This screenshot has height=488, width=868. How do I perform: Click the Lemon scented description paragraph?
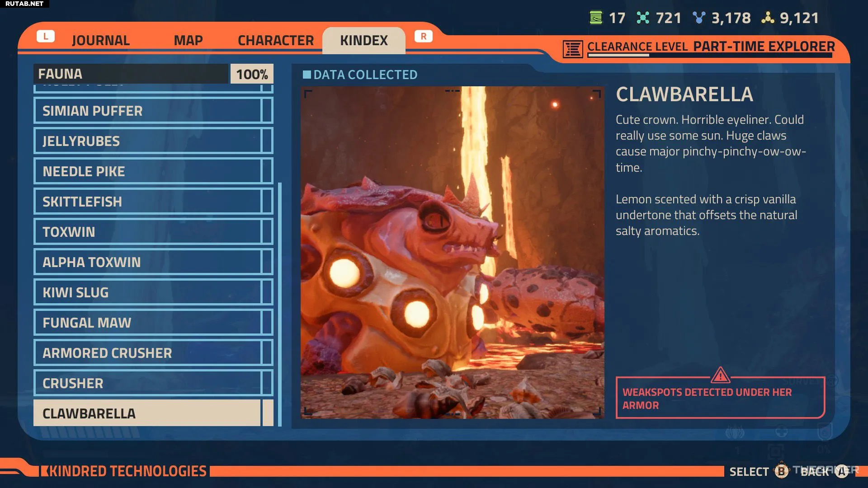(x=706, y=215)
